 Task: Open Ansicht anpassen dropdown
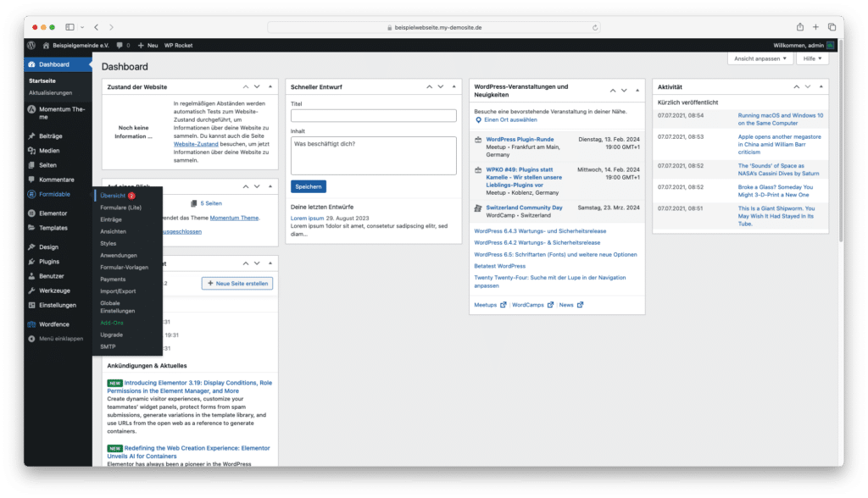(x=760, y=58)
